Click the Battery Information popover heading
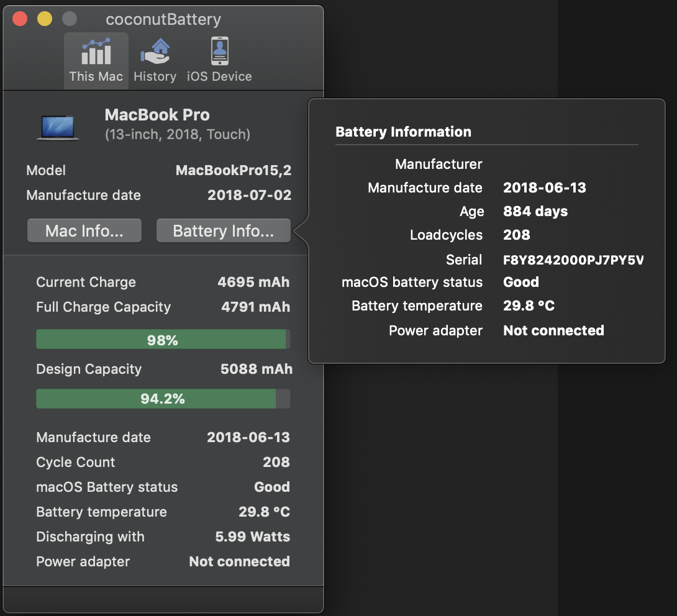 click(x=403, y=132)
